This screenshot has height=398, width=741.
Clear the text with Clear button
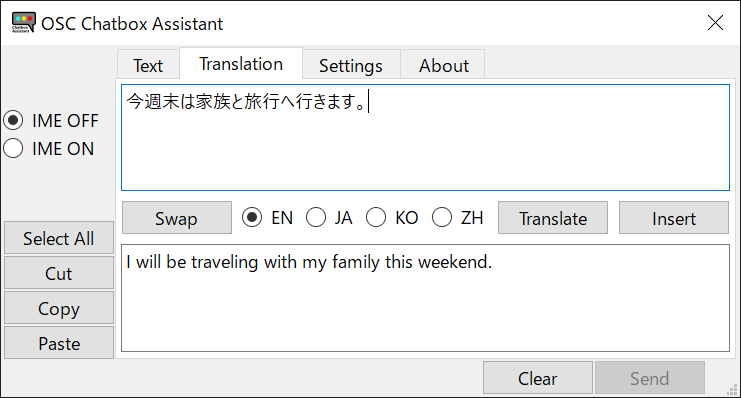click(x=538, y=378)
